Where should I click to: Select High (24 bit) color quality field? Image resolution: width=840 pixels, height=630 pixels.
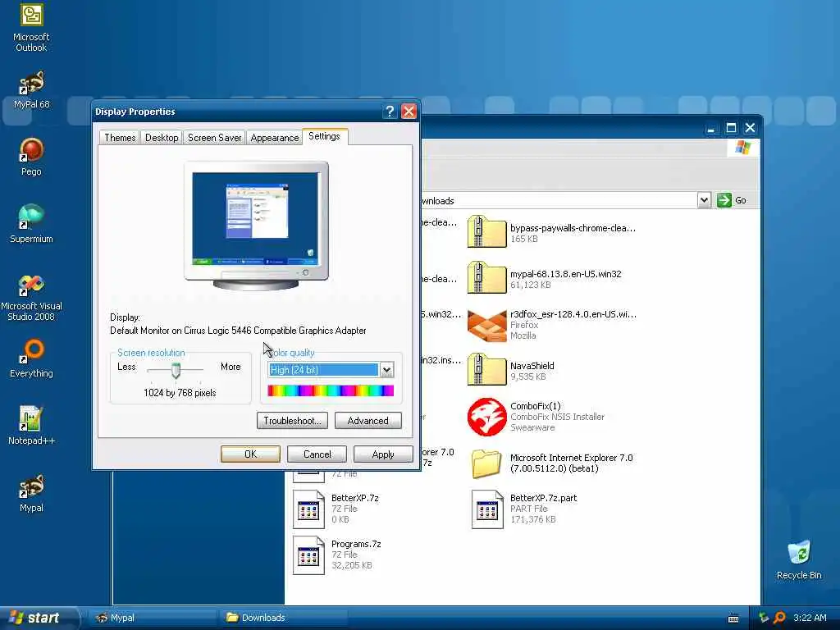tap(323, 370)
